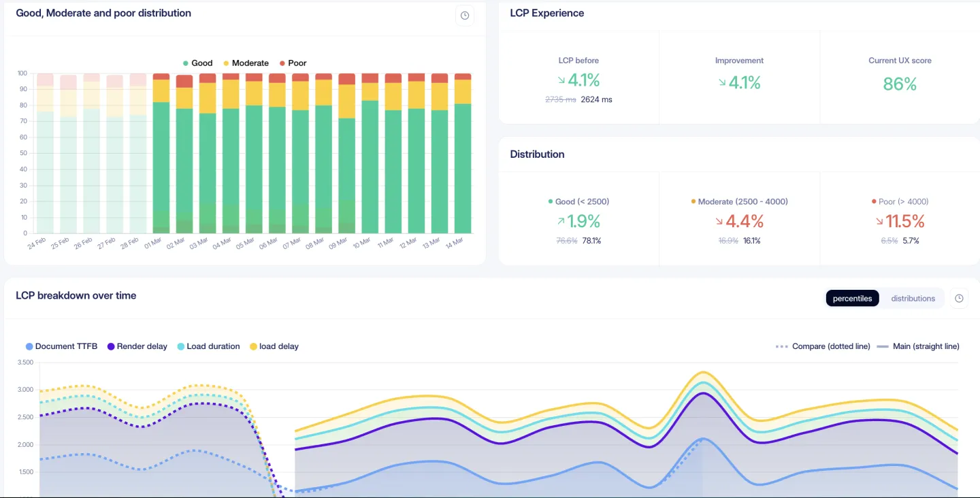Click the red Poor legend dot

[x=284, y=63]
